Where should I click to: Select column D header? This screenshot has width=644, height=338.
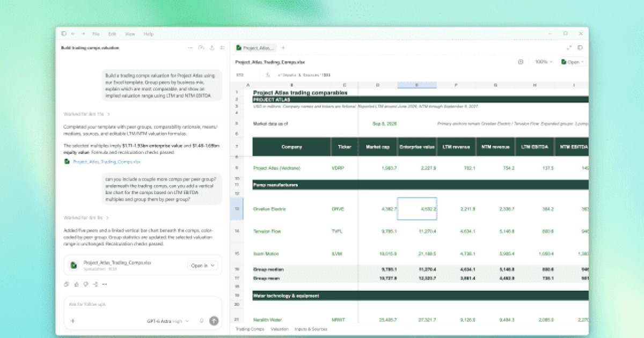pyautogui.click(x=378, y=85)
